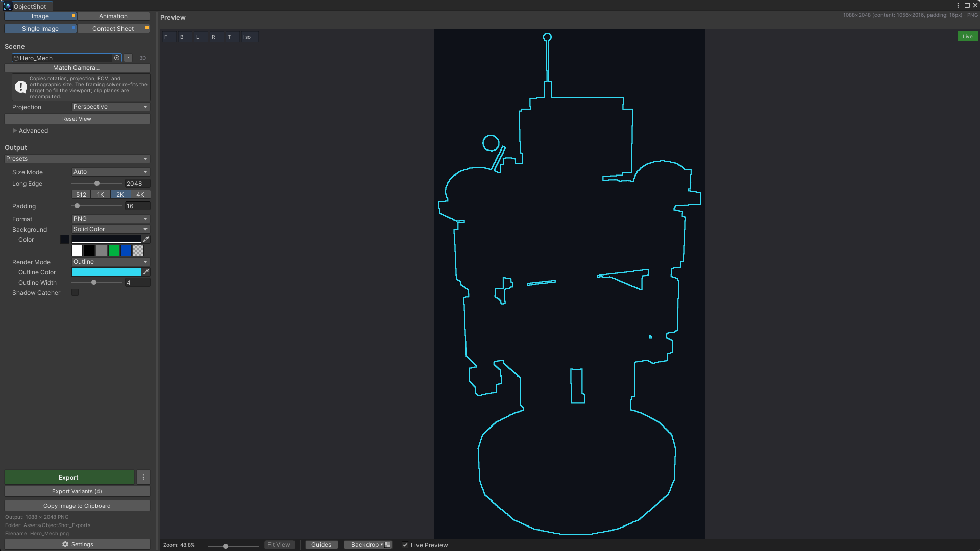Open the Projection dropdown
Screen dimensions: 980x551
pyautogui.click(x=111, y=107)
